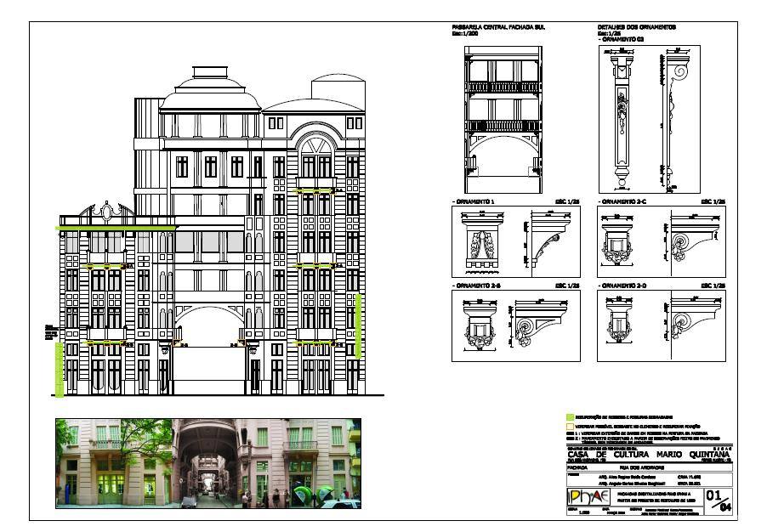Click the '- ORNAMENTO 1' label
This screenshot has height=532, width=767.
point(473,201)
